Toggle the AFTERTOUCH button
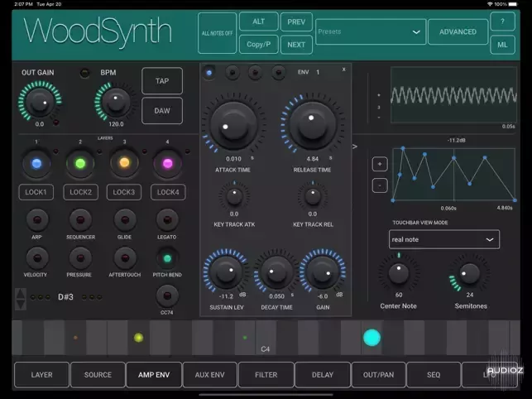The width and height of the screenshot is (532, 399). pyautogui.click(x=124, y=257)
